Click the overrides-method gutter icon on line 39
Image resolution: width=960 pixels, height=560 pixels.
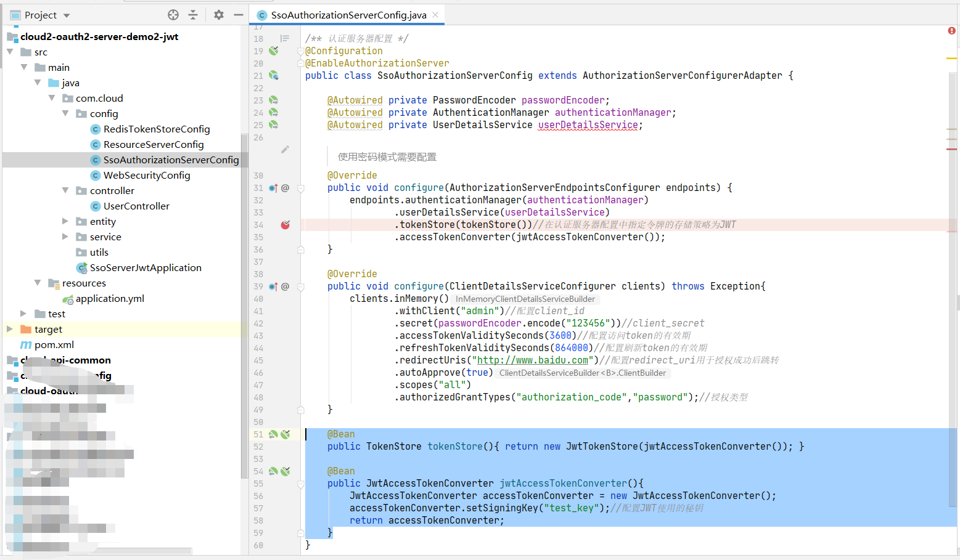pos(273,286)
